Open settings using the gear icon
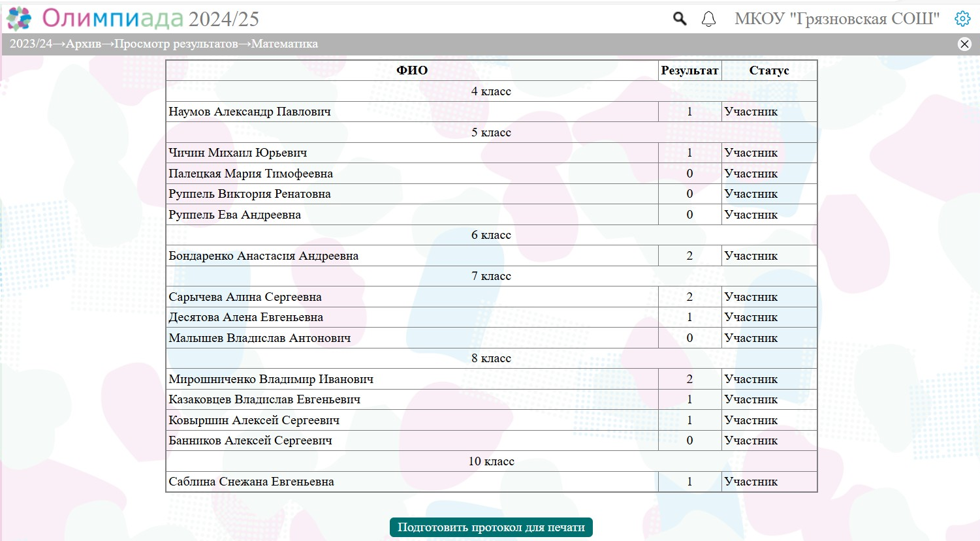Screen dimensions: 980x541 click(x=962, y=19)
